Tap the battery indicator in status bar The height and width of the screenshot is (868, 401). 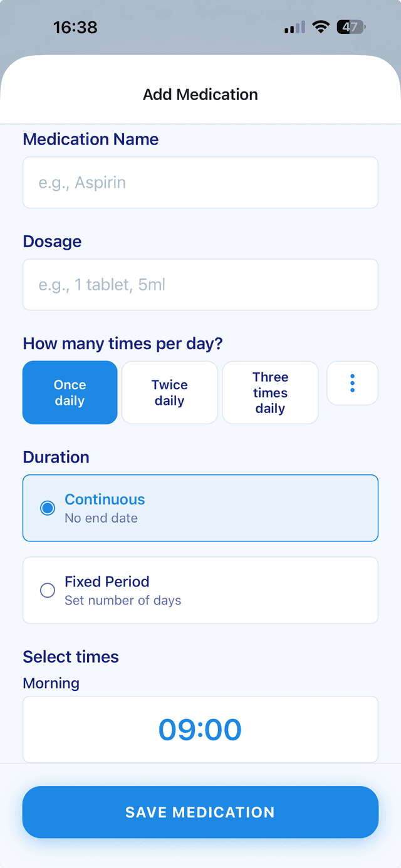[x=351, y=27]
